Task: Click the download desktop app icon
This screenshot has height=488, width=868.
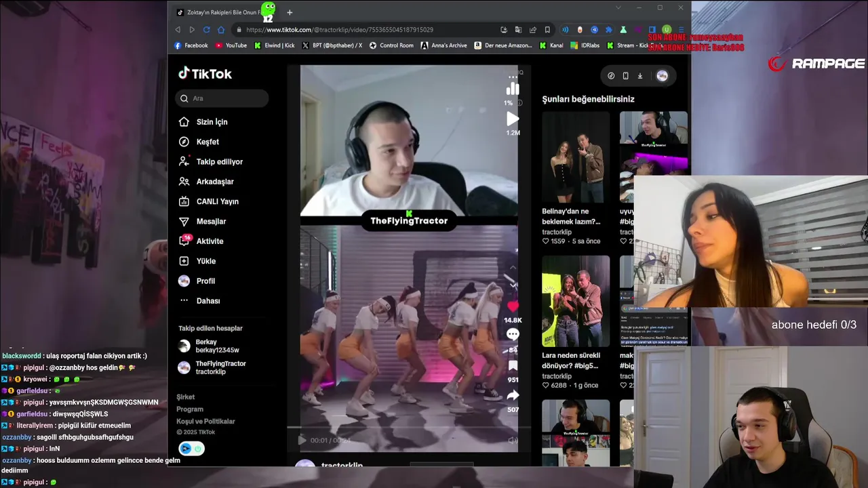Action: 639,76
